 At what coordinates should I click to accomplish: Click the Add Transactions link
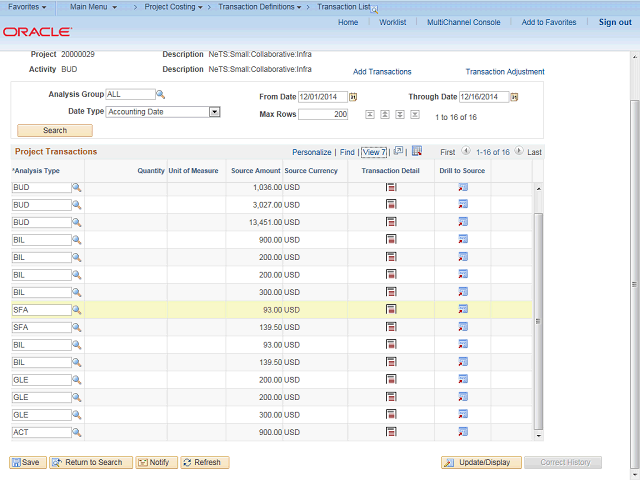[x=382, y=72]
